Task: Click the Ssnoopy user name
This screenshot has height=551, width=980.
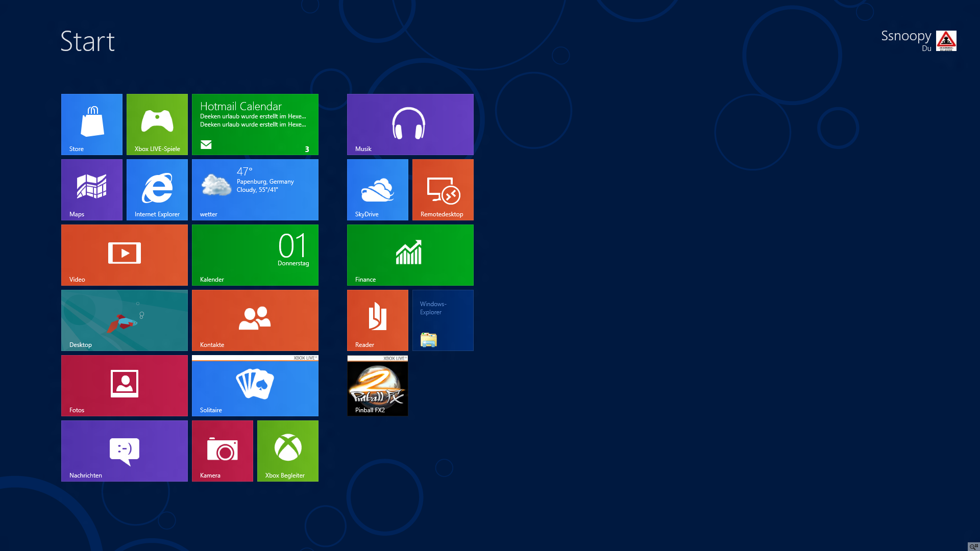Action: [x=906, y=36]
